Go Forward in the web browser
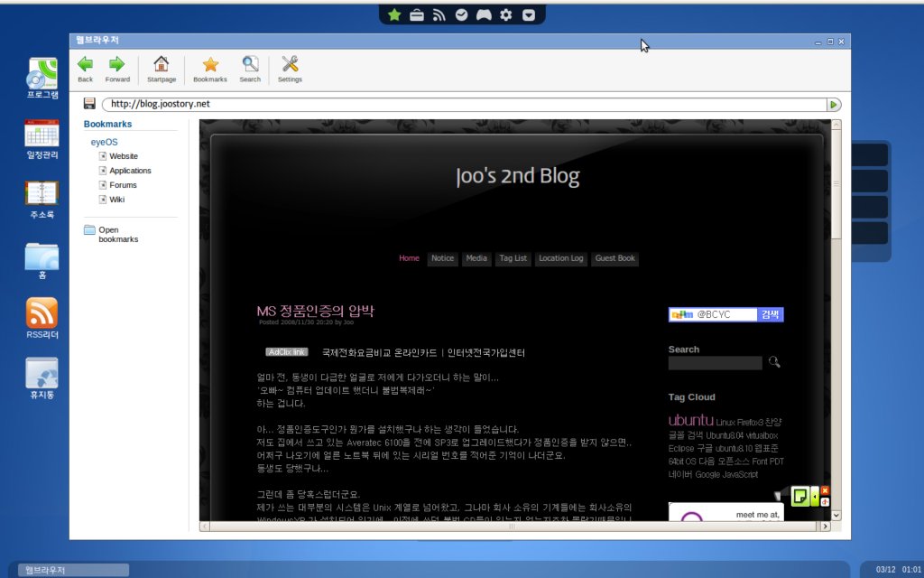This screenshot has width=924, height=578. 117,70
